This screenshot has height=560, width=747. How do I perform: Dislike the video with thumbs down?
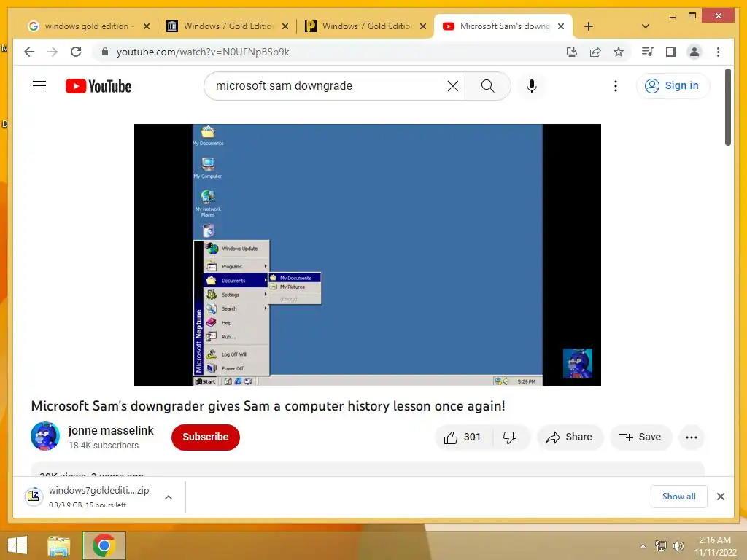[x=510, y=437]
